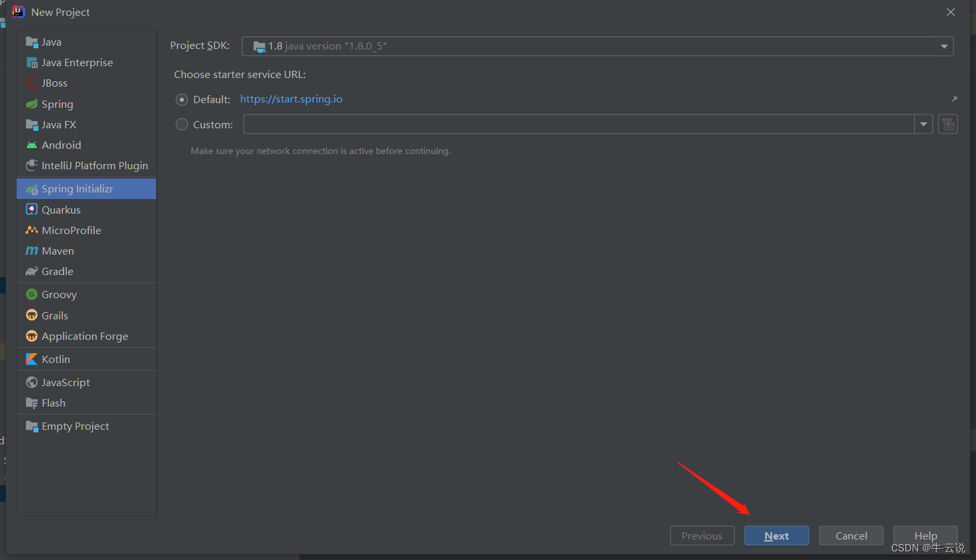Select JBoss label in list

pos(54,83)
